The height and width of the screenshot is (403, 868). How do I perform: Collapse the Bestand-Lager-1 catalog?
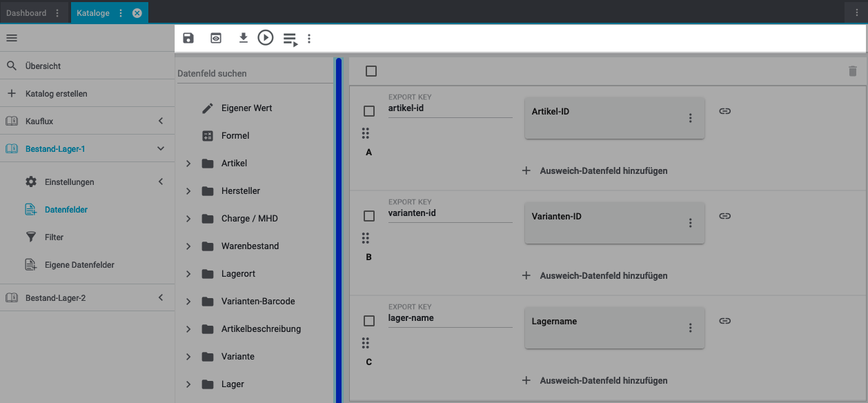point(161,148)
